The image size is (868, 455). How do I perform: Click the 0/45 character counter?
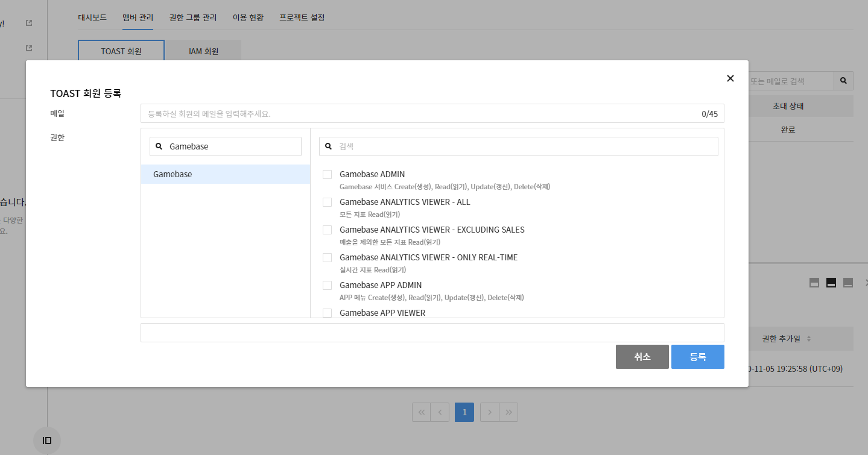(x=709, y=113)
